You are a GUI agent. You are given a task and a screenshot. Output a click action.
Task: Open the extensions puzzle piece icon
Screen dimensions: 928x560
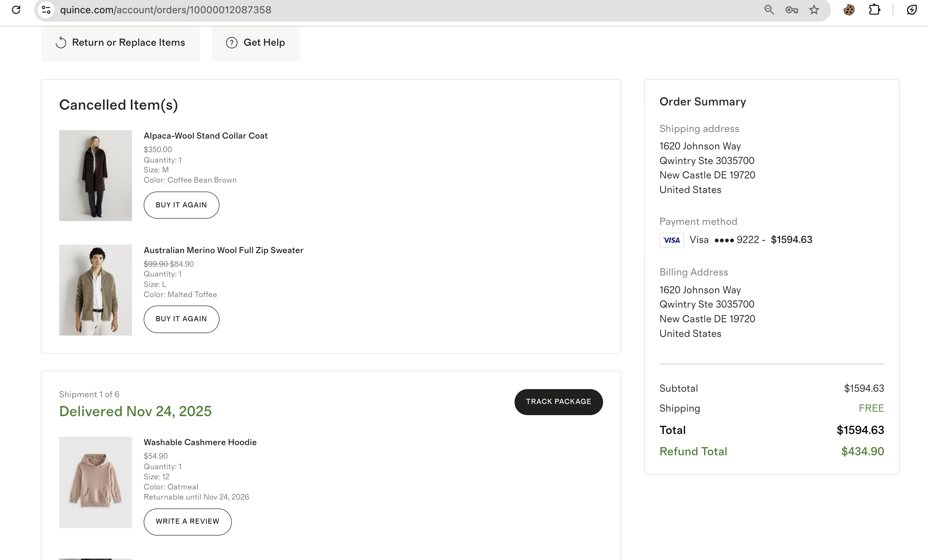(x=874, y=10)
